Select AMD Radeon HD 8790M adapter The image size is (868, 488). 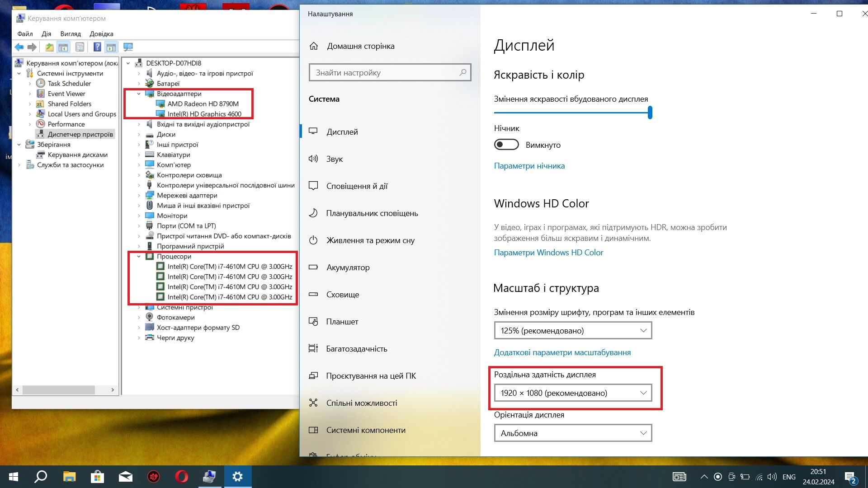coord(203,103)
